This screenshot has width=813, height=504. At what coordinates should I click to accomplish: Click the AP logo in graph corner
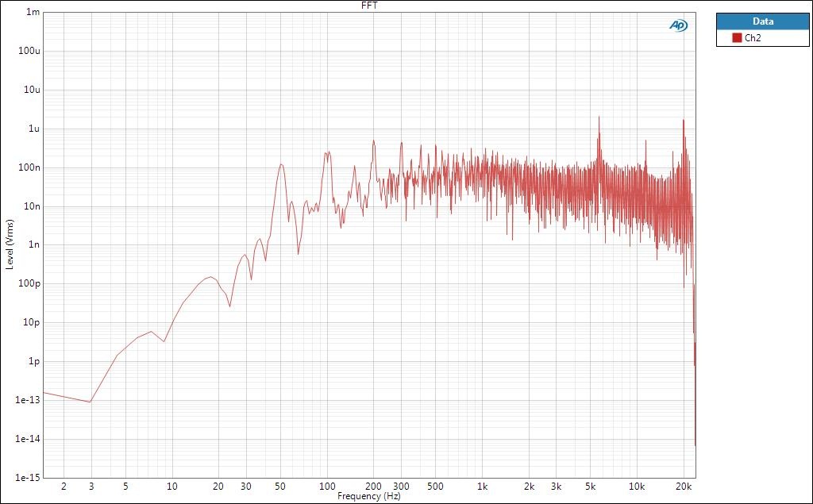point(678,25)
